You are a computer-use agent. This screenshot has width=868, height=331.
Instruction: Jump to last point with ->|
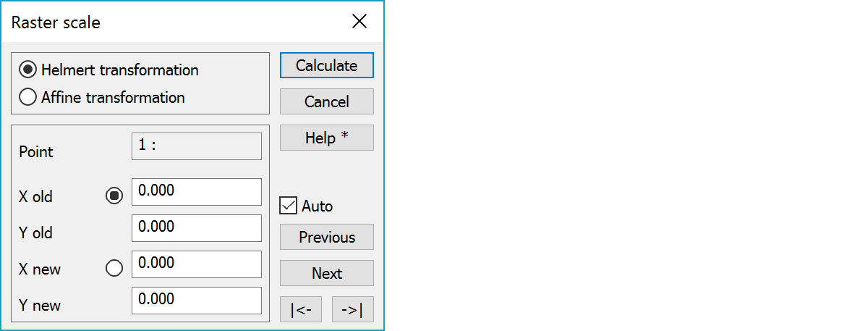[x=353, y=309]
